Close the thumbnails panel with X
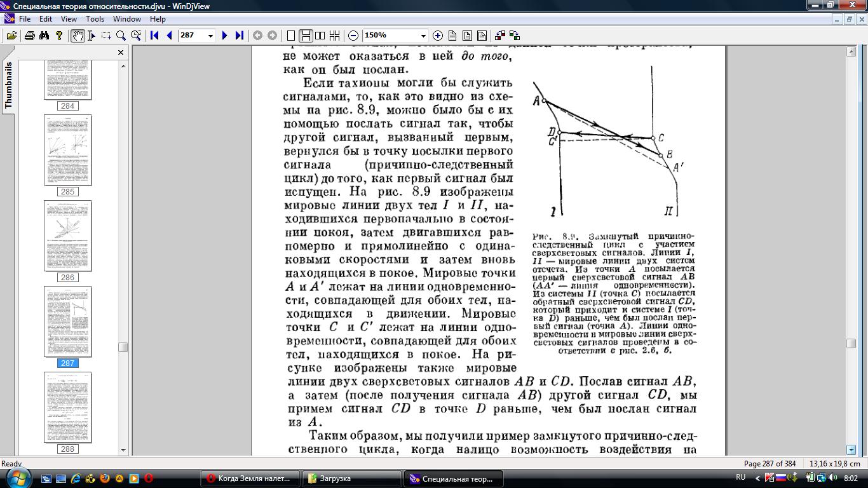The width and height of the screenshot is (868, 488). tap(121, 53)
